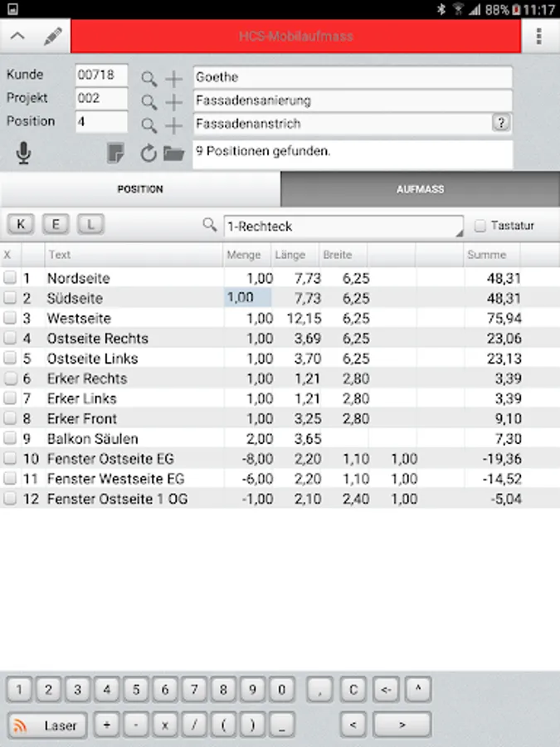The width and height of the screenshot is (560, 747).
Task: Search projects with Projekt magnifier icon
Action: point(149,101)
